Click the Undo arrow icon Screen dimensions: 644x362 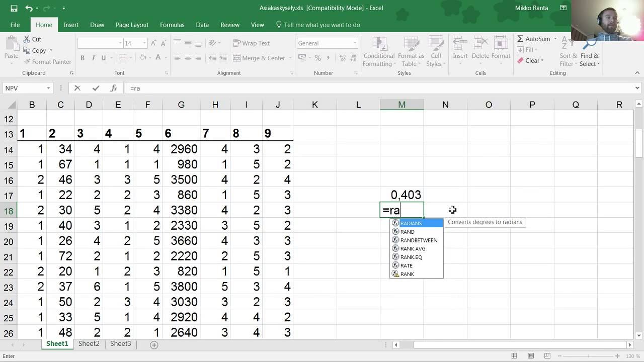click(x=29, y=9)
